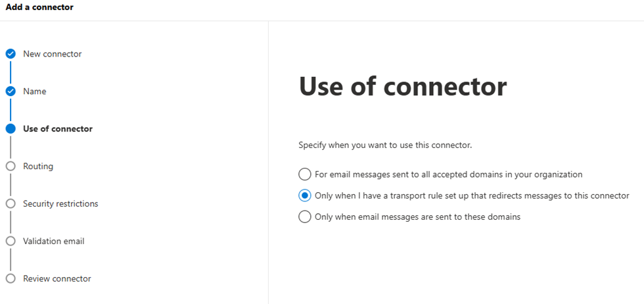Click the checkmark icon beside New connector
The image size is (644, 304).
tap(11, 54)
